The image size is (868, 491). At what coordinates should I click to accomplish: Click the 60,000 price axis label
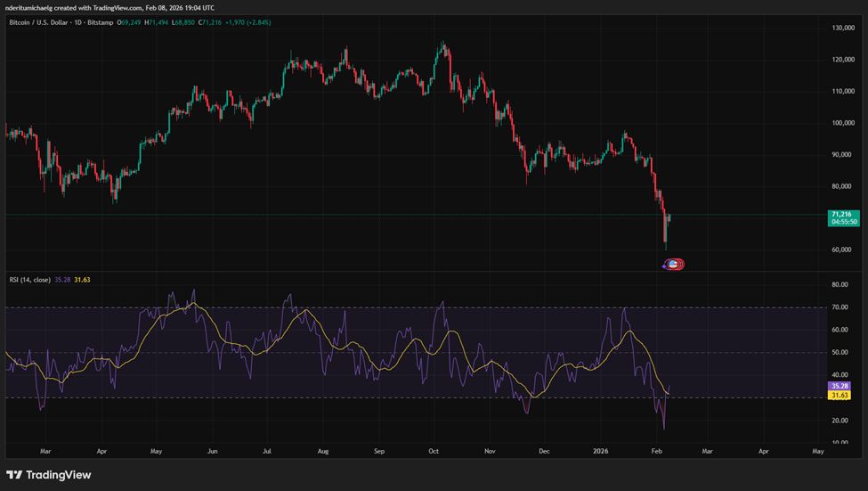click(x=842, y=250)
